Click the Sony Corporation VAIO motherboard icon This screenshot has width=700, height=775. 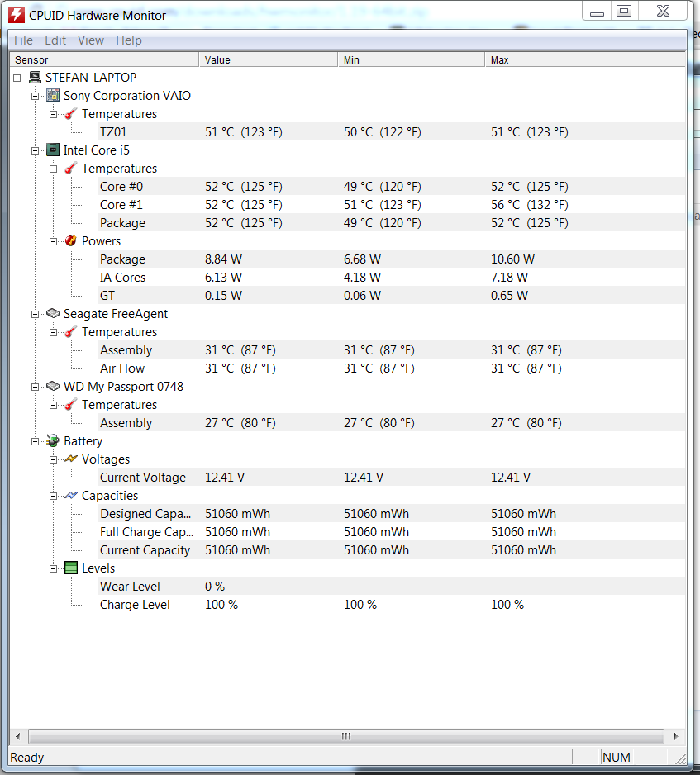tap(53, 95)
